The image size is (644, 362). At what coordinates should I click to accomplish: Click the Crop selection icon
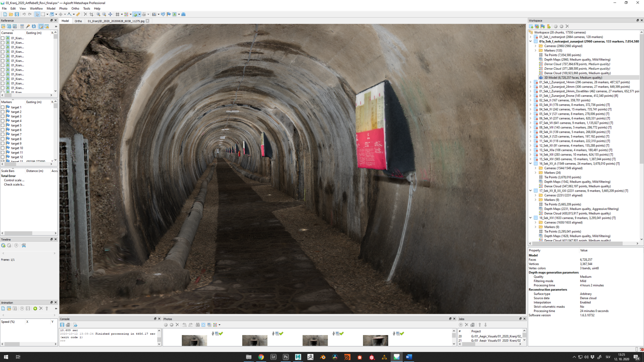point(91,14)
